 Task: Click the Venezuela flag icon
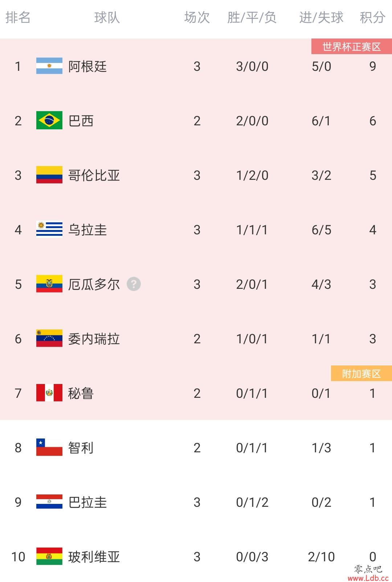[x=49, y=339]
